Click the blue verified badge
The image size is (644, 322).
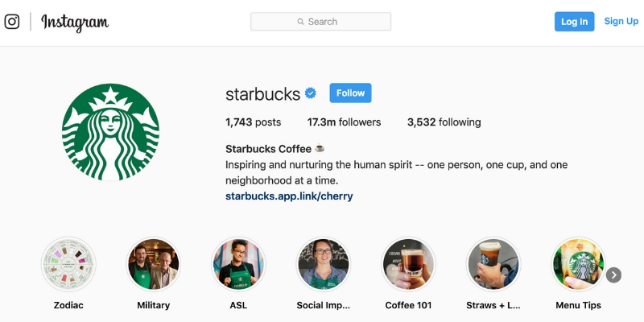311,93
